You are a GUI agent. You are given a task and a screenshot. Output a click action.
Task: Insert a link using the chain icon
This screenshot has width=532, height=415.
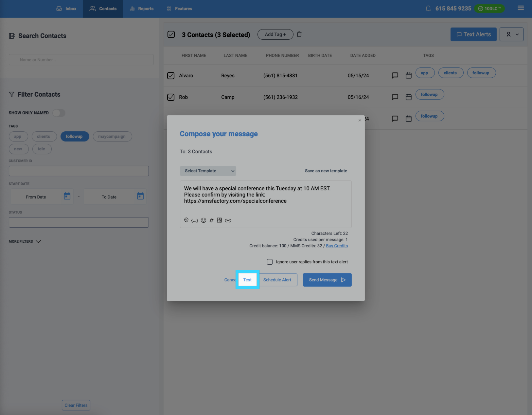tap(228, 220)
